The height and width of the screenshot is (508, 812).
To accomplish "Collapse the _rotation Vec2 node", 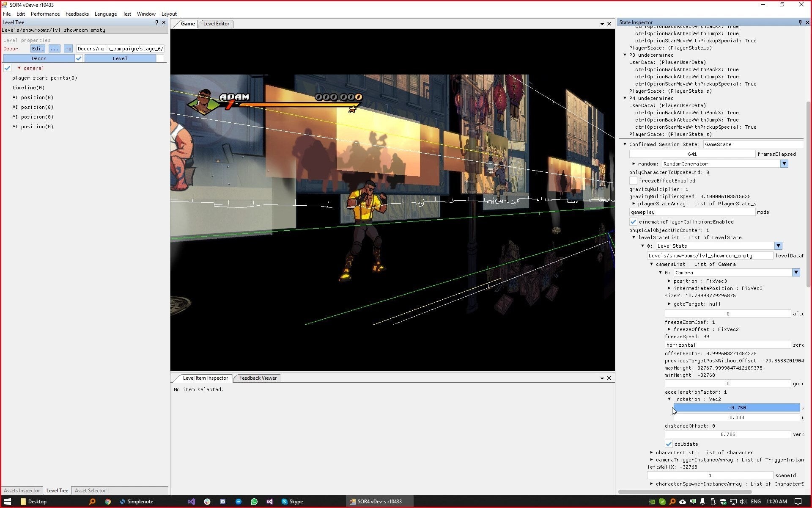I will tap(669, 399).
